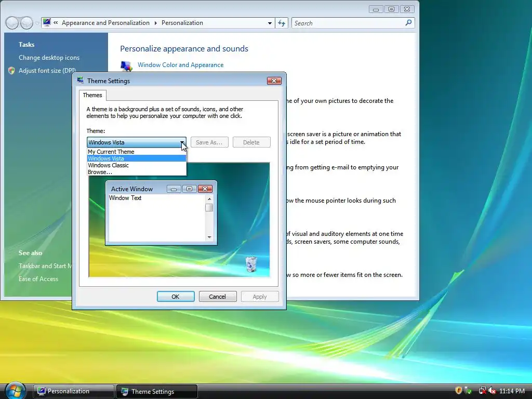This screenshot has height=399, width=532.
Task: Minimize the Personalization window
Action: (376, 9)
